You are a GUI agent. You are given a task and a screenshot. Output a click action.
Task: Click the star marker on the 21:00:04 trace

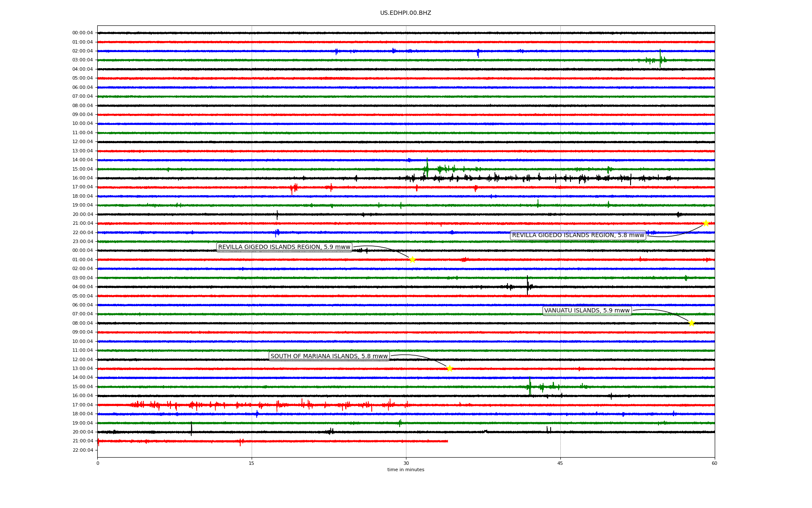[705, 223]
